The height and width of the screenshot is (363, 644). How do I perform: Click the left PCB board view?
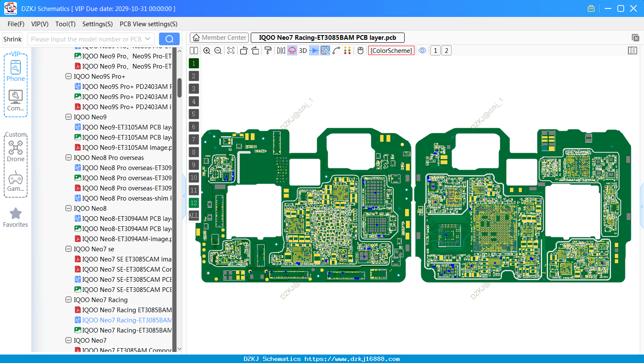[304, 205]
